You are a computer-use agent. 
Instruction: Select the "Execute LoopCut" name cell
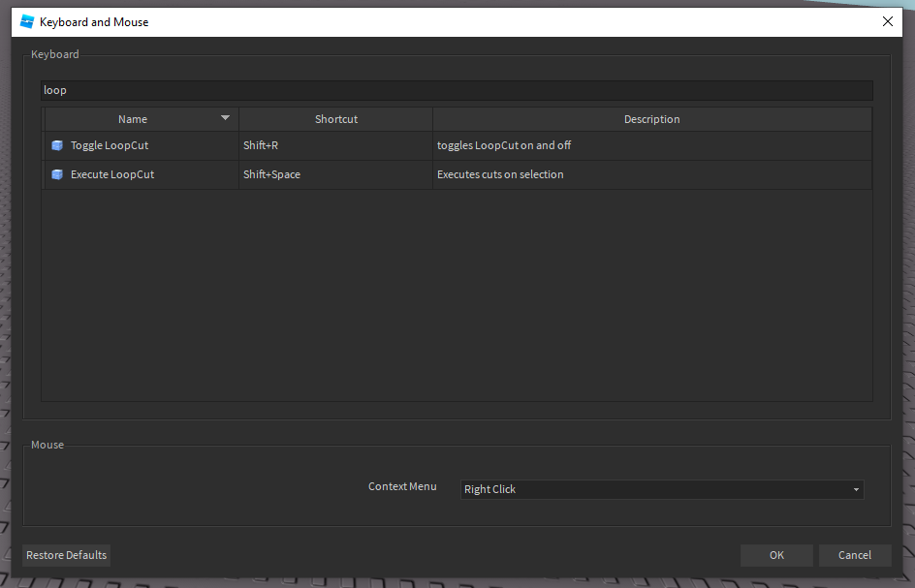(x=142, y=174)
